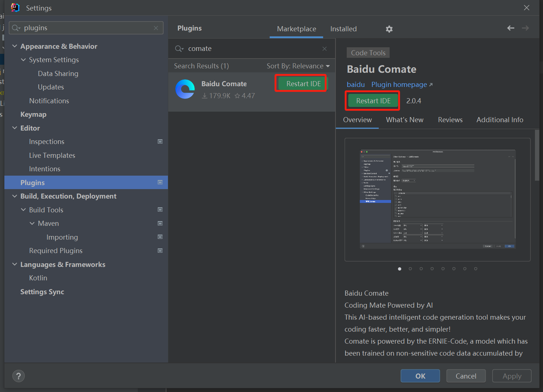Select Kotlin in the settings tree
Viewport: 543px width, 392px height.
38,278
